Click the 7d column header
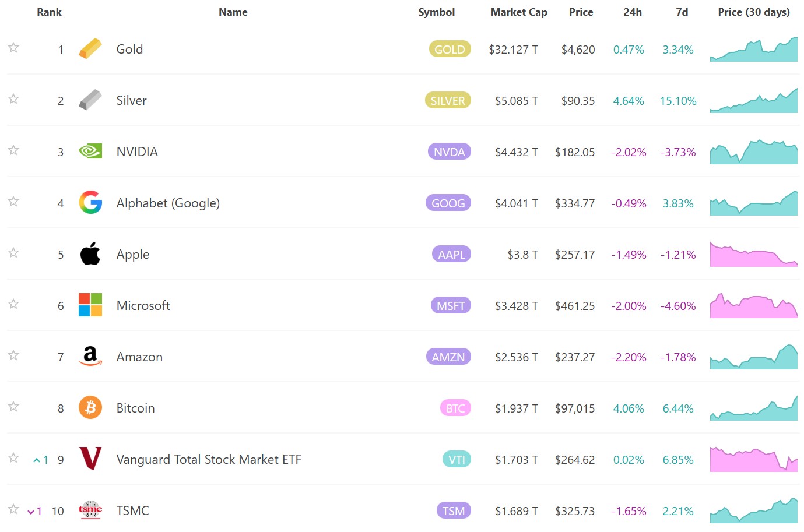 pyautogui.click(x=682, y=12)
